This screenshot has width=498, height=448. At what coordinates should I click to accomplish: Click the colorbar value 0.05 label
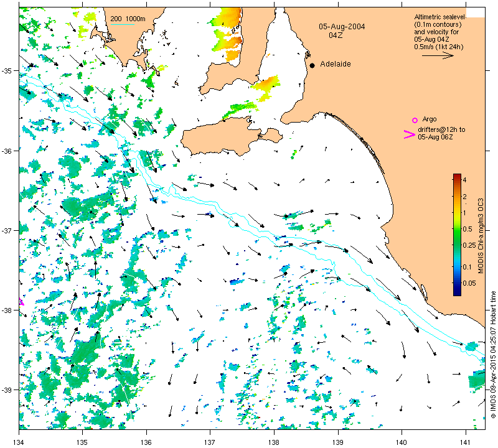(x=469, y=283)
